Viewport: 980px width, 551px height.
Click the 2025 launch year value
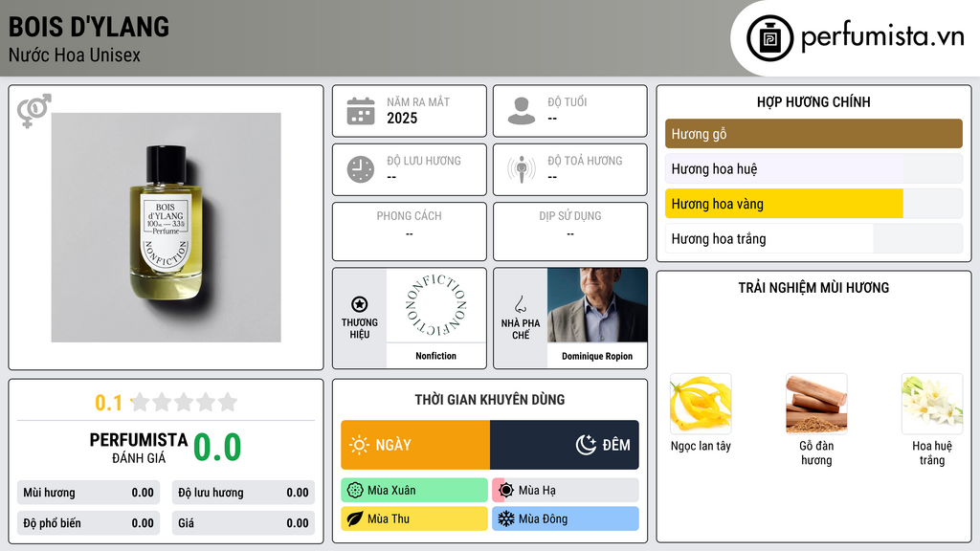402,118
